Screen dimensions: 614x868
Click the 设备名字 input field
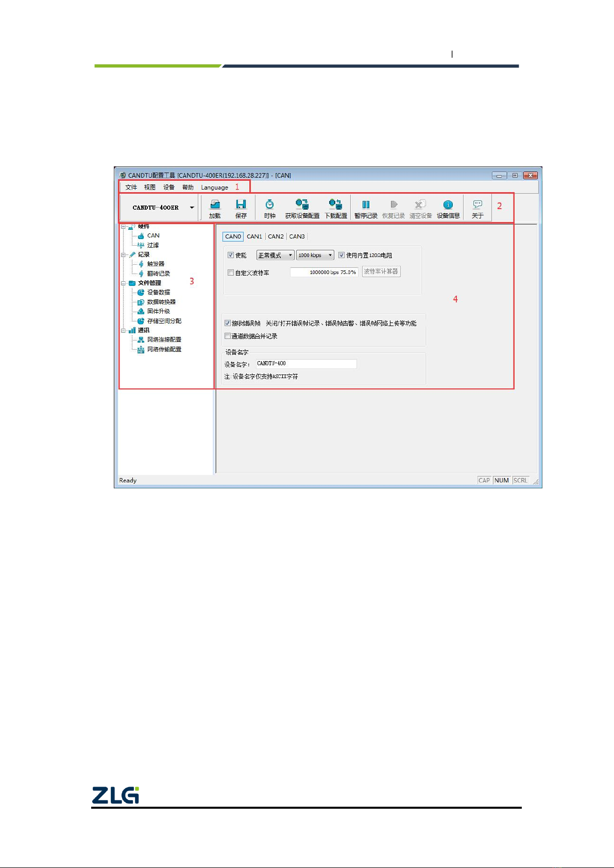tap(306, 364)
